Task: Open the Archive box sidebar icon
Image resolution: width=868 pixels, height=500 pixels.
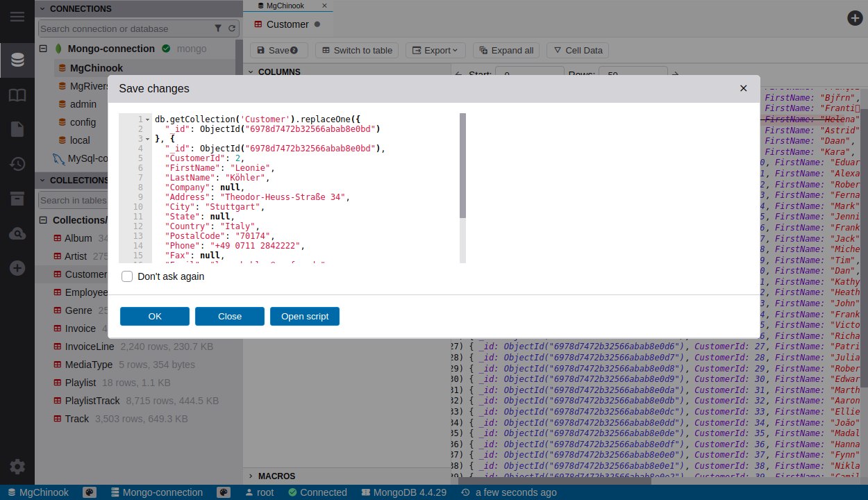Action: pos(17,199)
